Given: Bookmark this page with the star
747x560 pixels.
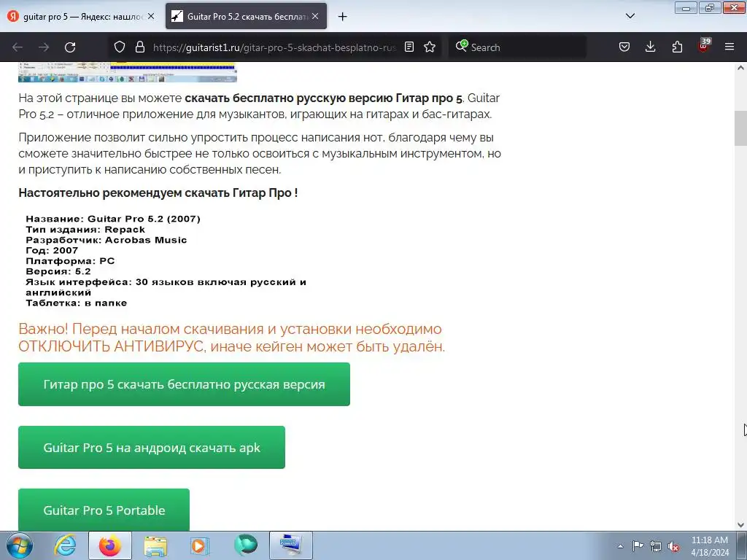Looking at the screenshot, I should [x=430, y=47].
